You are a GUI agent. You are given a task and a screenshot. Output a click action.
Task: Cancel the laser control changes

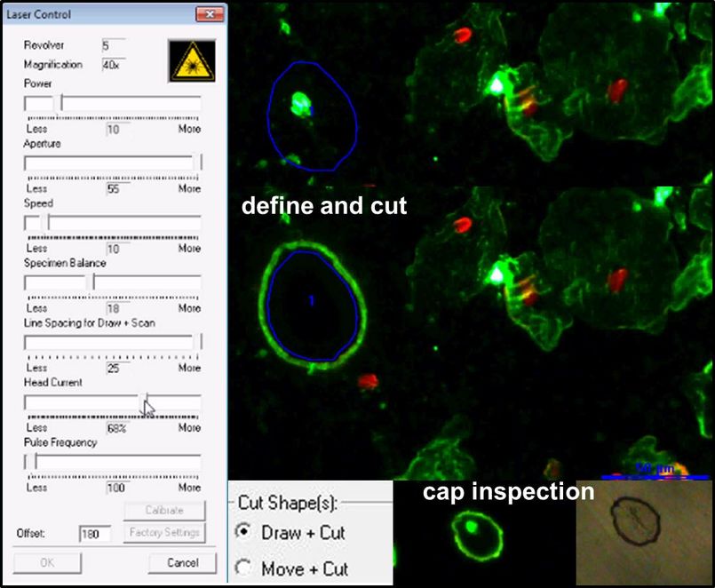182,562
